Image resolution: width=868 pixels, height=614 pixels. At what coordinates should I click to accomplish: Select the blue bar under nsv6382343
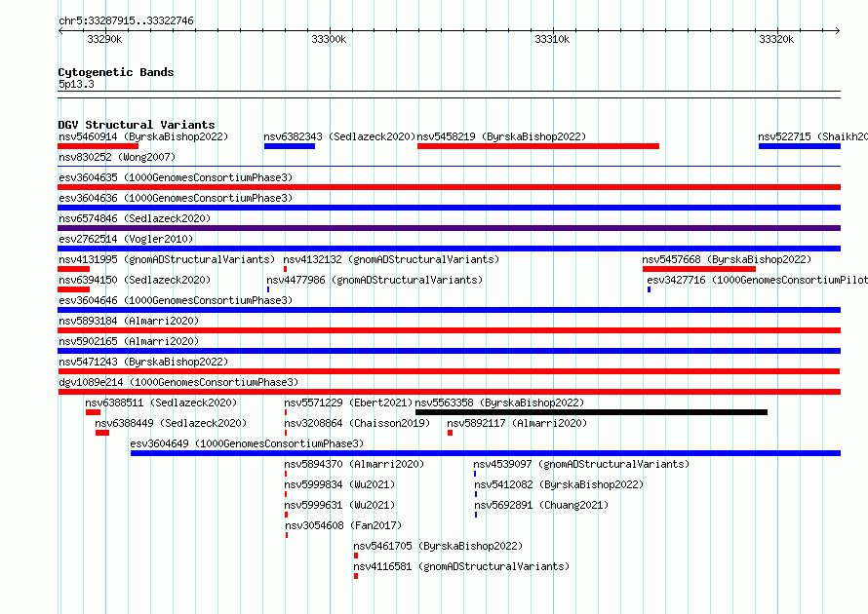click(290, 146)
